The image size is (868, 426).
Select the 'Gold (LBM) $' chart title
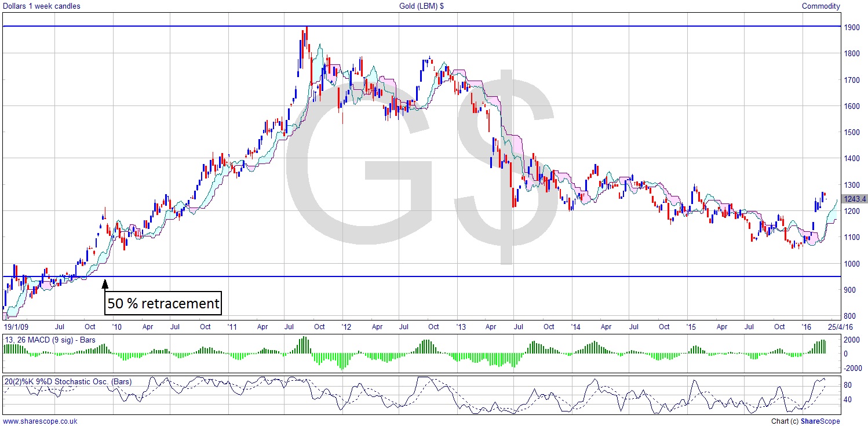click(x=420, y=6)
